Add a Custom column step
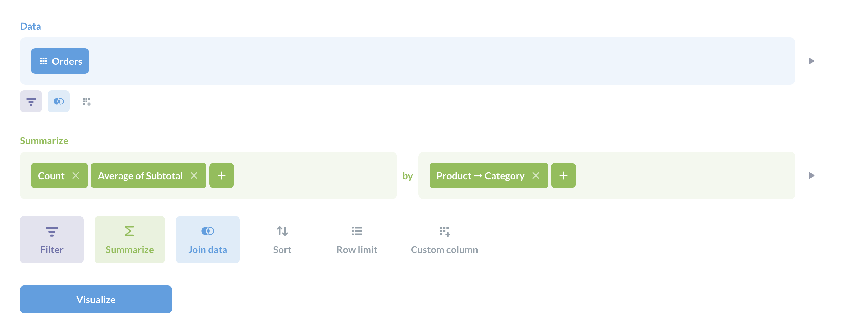The image size is (868, 331). click(x=444, y=240)
